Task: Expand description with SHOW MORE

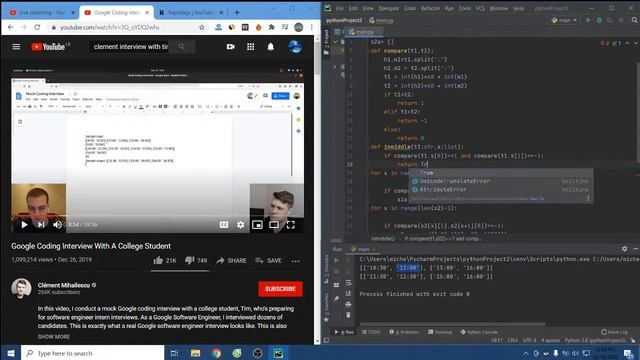Action: click(54, 336)
